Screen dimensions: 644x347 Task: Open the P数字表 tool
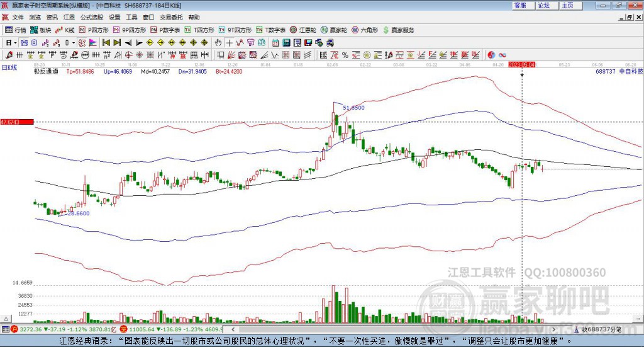click(165, 30)
